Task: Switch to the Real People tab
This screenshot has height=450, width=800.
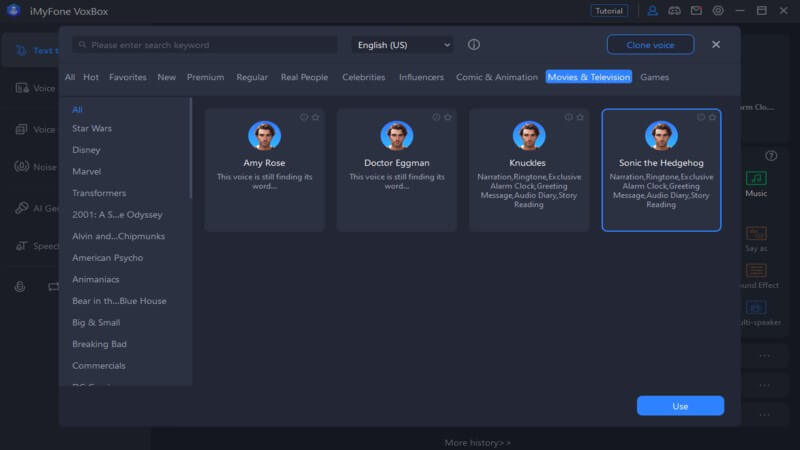Action: [304, 77]
